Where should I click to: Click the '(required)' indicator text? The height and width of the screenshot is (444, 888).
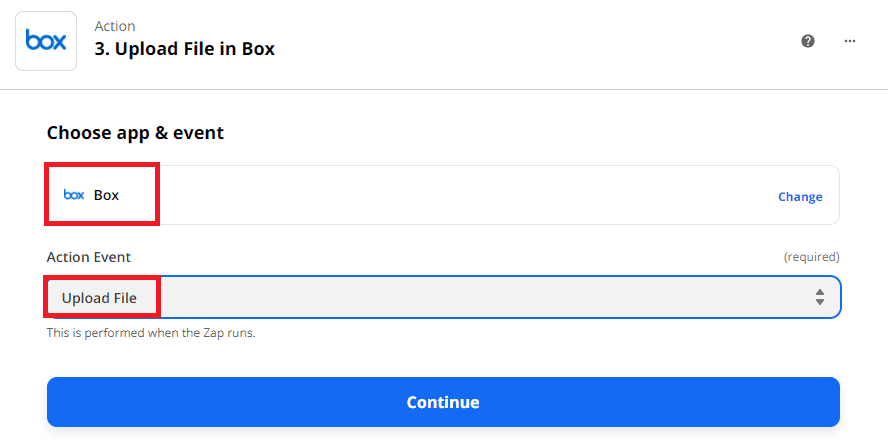(x=811, y=257)
